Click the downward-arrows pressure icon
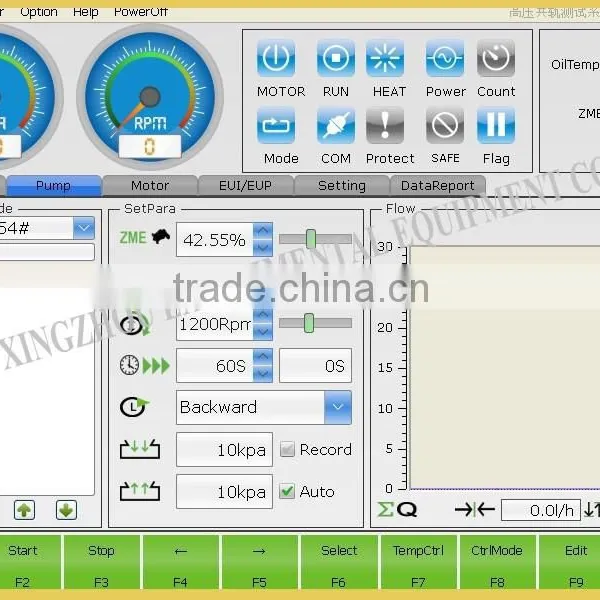600x600 pixels. 140,449
